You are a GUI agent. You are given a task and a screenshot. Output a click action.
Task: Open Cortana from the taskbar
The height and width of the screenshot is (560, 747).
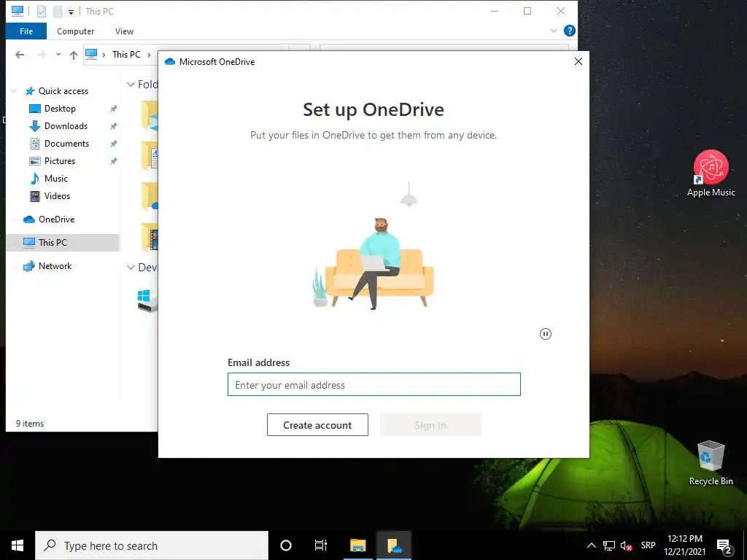click(x=286, y=545)
